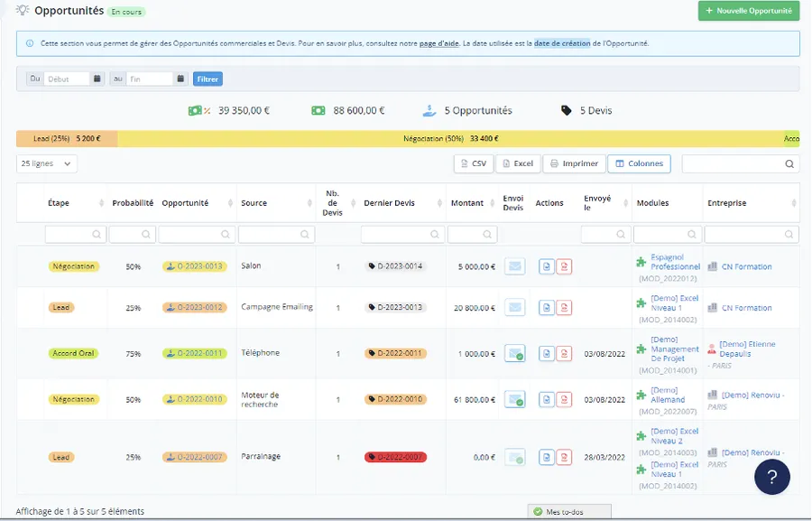Click the red PDF icon for the Parrainage row

564,457
